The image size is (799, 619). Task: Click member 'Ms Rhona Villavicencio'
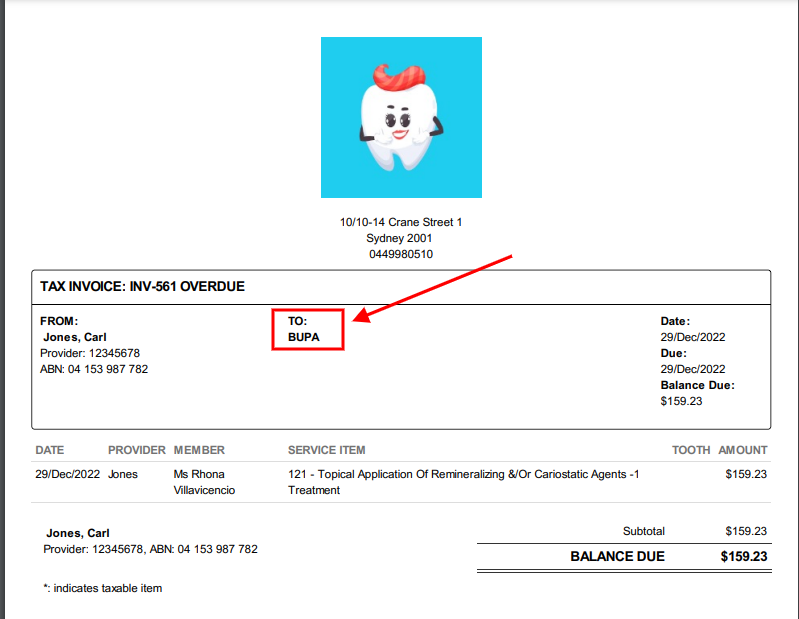[204, 482]
